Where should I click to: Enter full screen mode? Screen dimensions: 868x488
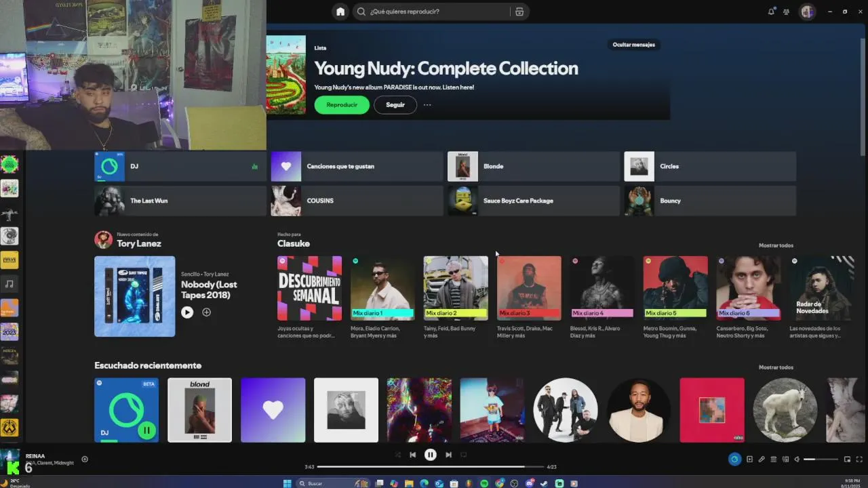pyautogui.click(x=859, y=459)
